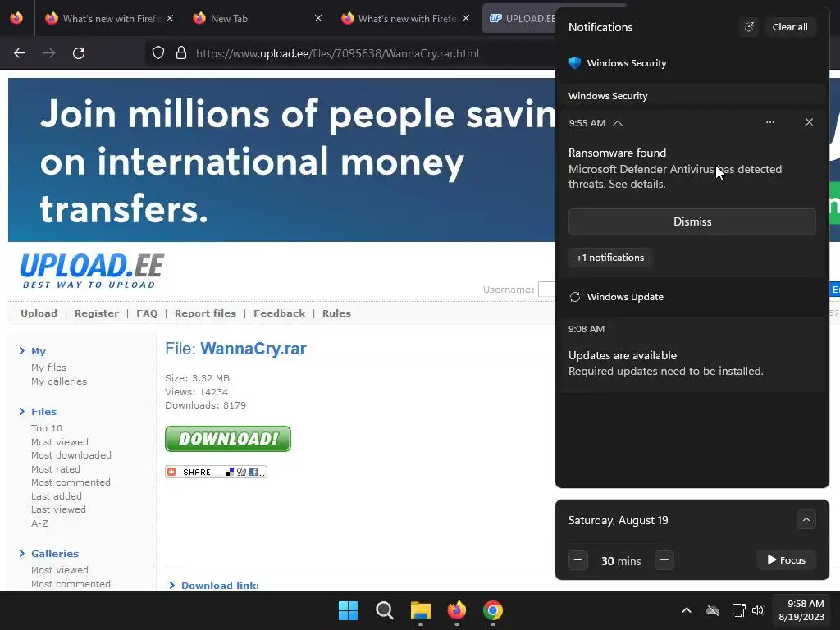Open A-Z files link
Screen dimensions: 840x630
(39, 523)
